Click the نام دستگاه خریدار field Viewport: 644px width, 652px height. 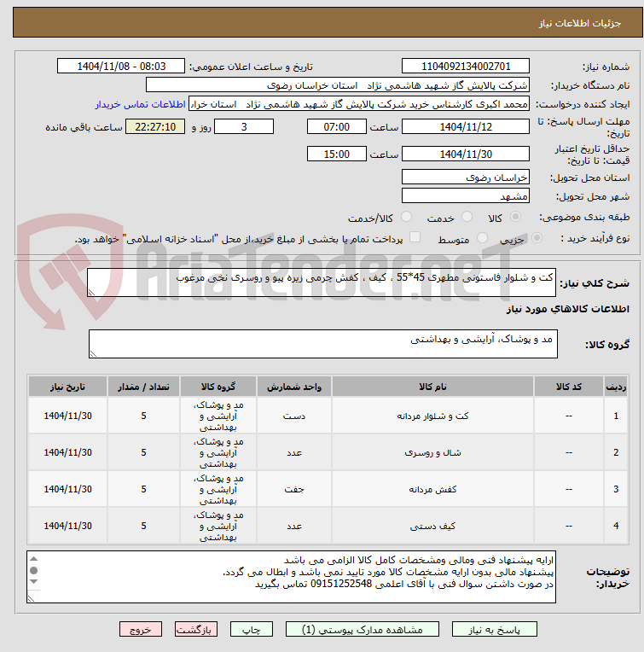tap(338, 85)
